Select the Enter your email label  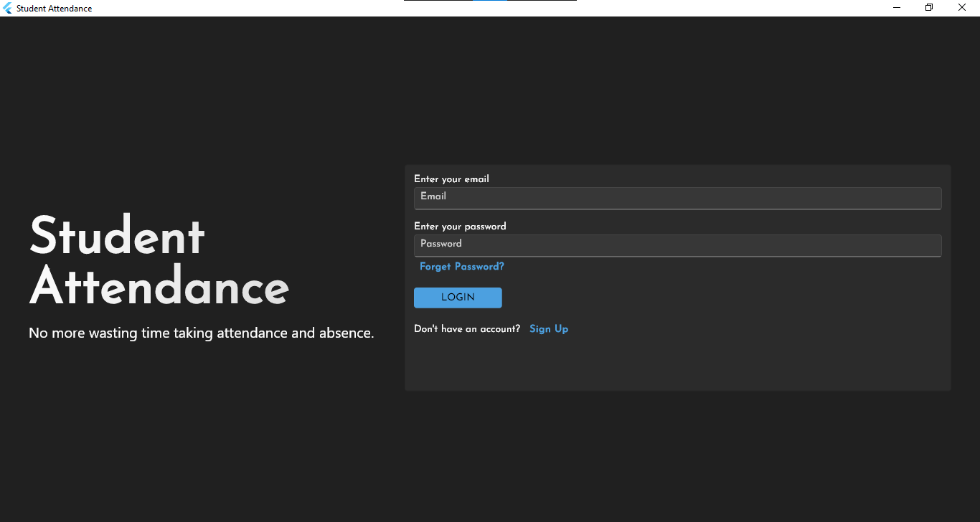[451, 179]
